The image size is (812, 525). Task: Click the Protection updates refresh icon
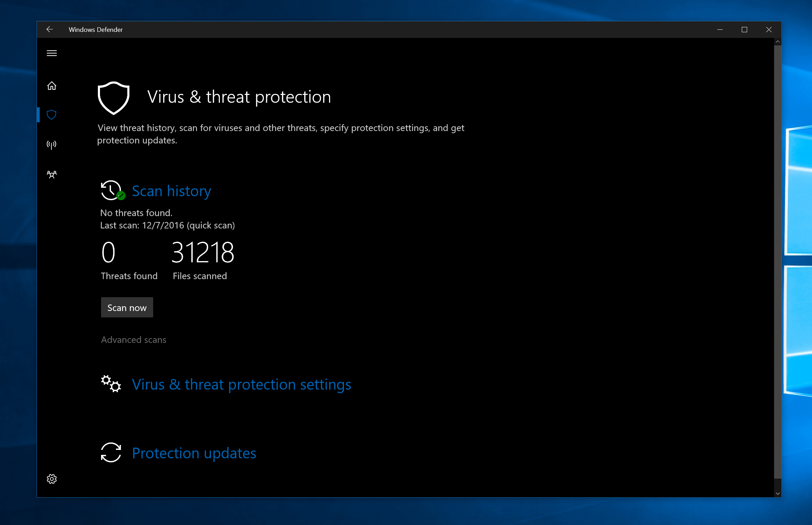tap(111, 452)
